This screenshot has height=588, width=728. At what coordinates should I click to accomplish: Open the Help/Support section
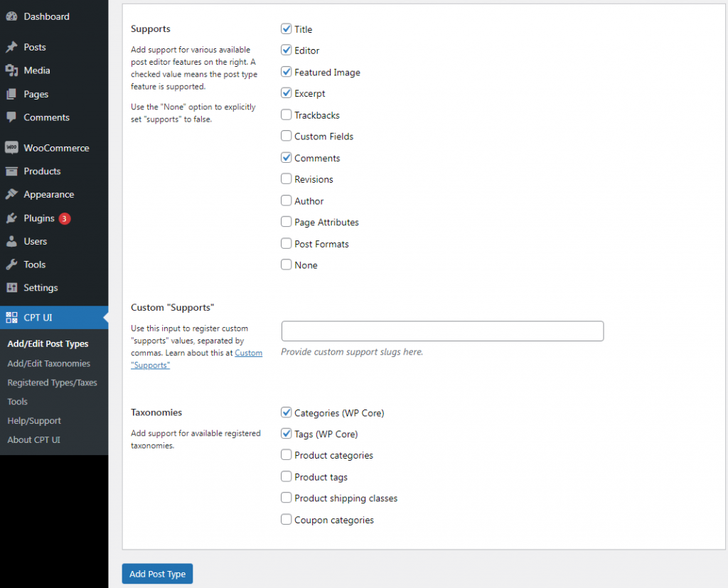pyautogui.click(x=33, y=420)
